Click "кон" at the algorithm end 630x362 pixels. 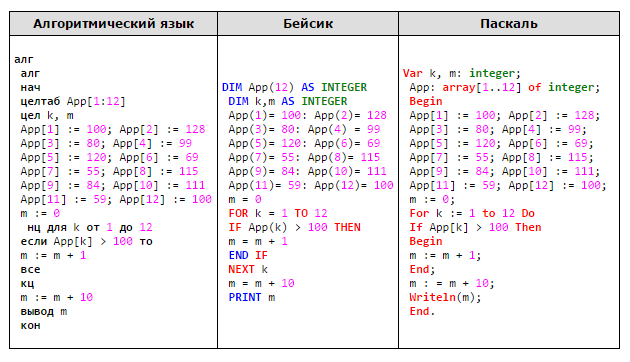[x=31, y=325]
